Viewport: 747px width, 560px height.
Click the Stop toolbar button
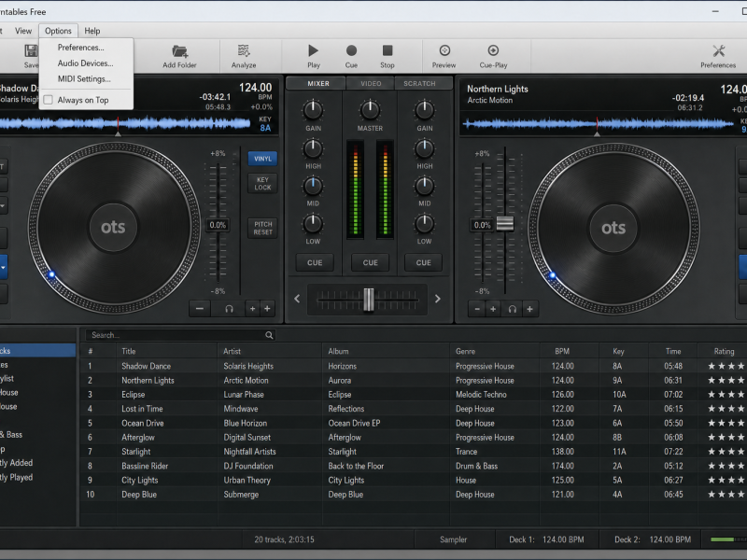388,56
